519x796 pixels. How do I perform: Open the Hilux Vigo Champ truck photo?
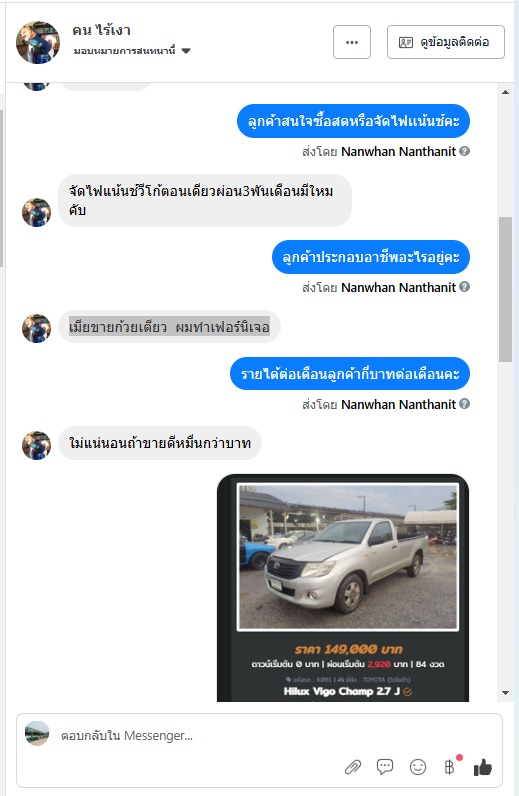(x=348, y=556)
